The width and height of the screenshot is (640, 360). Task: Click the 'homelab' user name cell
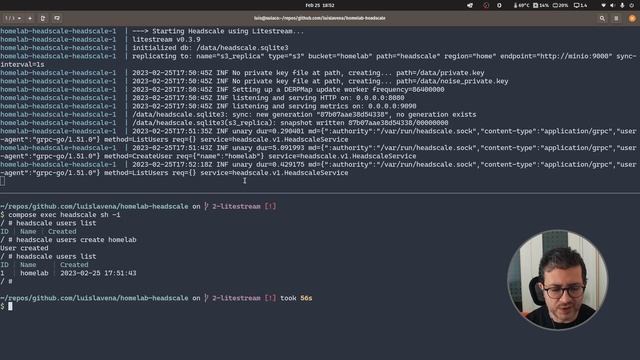click(x=34, y=273)
